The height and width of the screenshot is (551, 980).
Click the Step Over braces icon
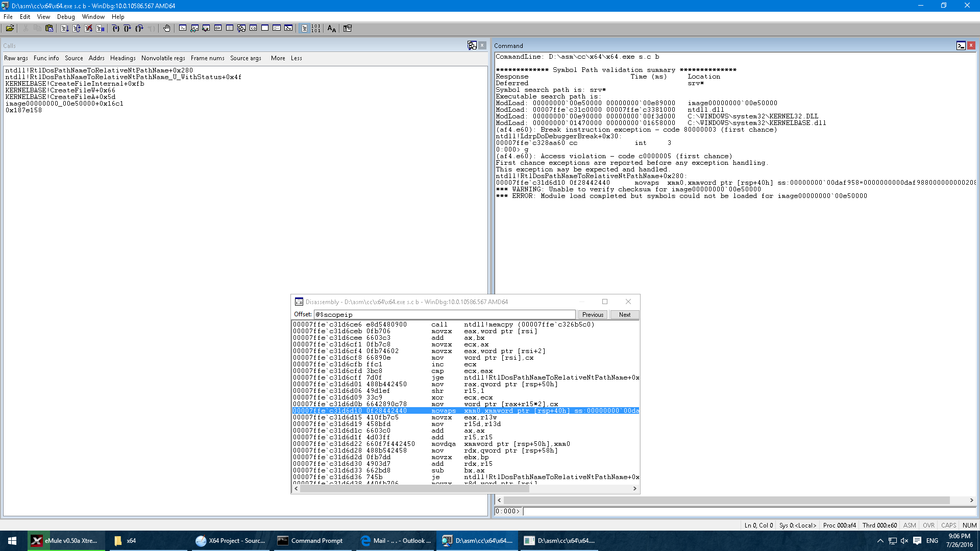point(128,28)
